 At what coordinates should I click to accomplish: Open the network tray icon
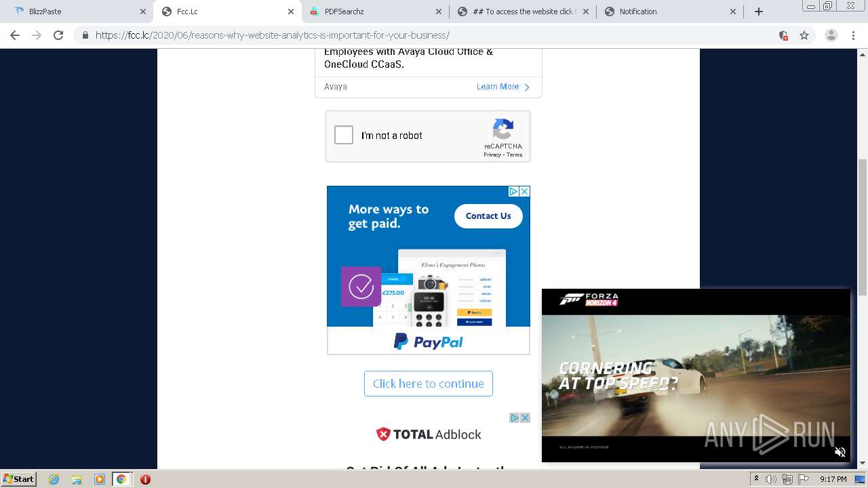787,479
